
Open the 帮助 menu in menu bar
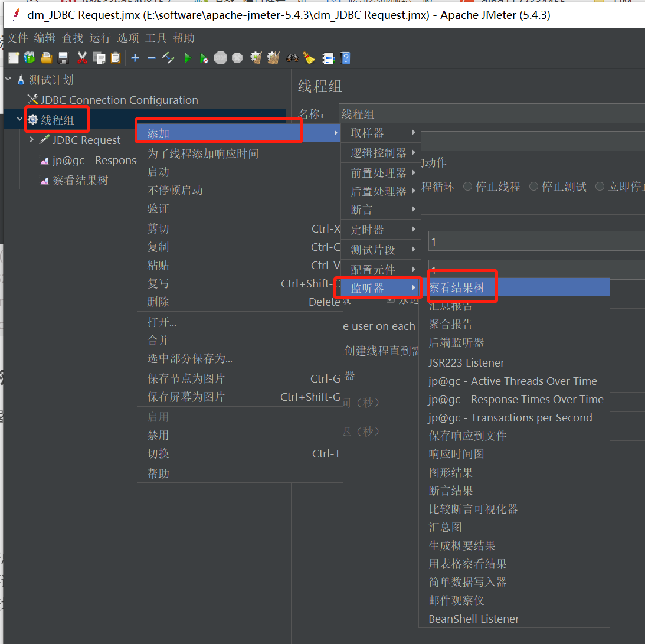[184, 38]
